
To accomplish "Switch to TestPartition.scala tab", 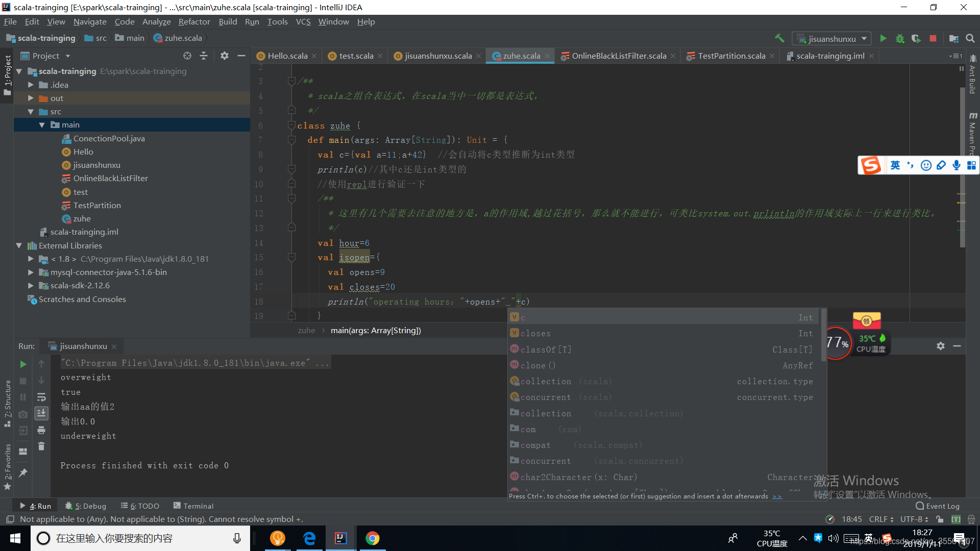I will 731,56.
